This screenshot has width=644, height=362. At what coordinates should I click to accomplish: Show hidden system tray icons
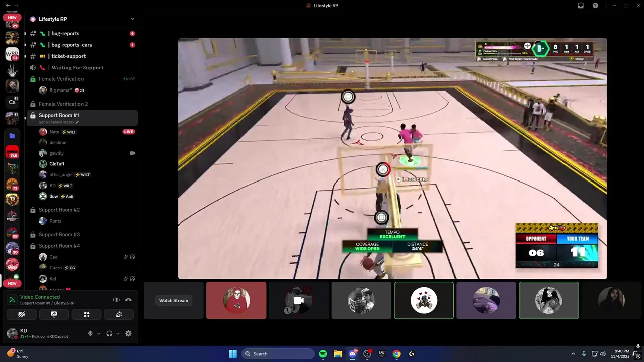pos(573,354)
